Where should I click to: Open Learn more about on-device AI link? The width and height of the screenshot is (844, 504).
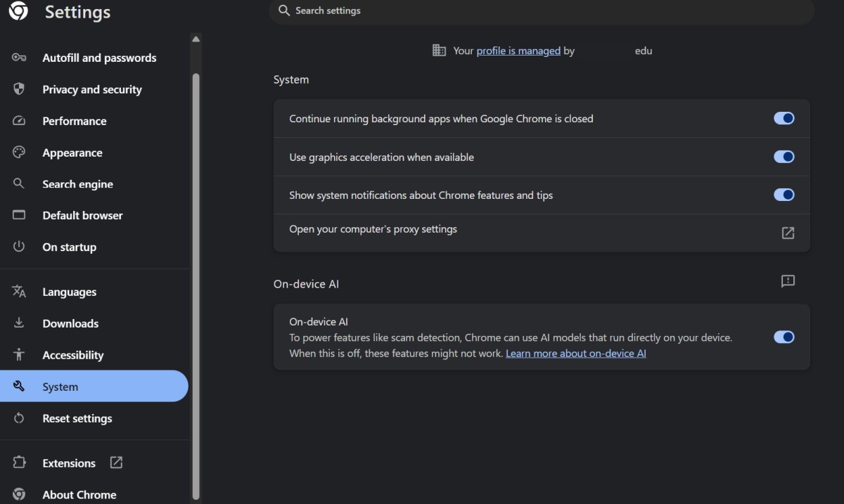[576, 354]
